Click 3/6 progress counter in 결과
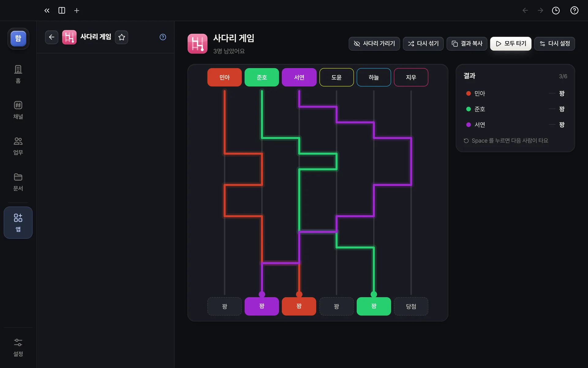The height and width of the screenshot is (368, 588). coord(563,76)
